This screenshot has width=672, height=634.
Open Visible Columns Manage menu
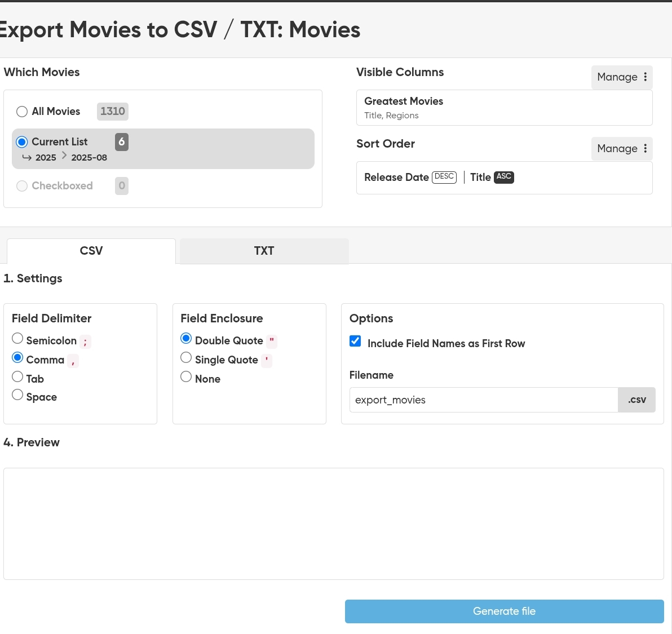click(621, 77)
